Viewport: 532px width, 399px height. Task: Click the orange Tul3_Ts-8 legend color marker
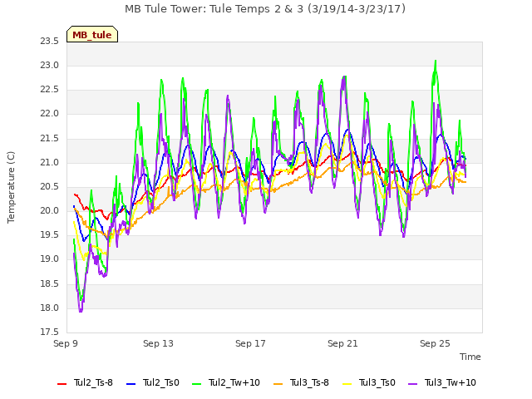[x=278, y=384]
